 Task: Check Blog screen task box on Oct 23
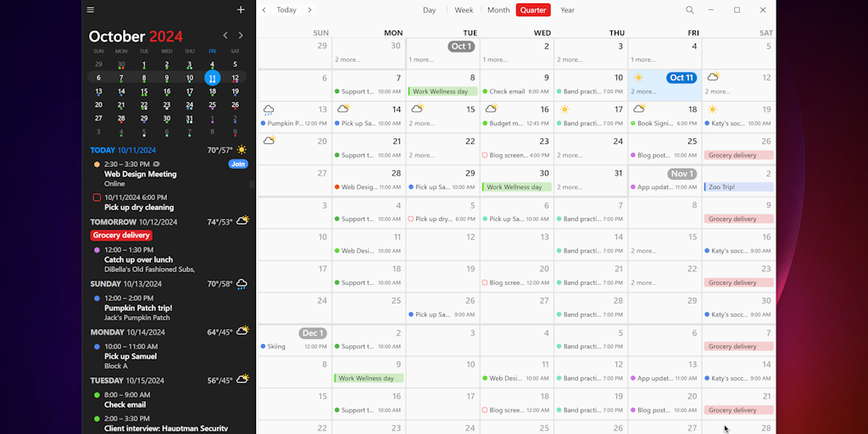(485, 156)
